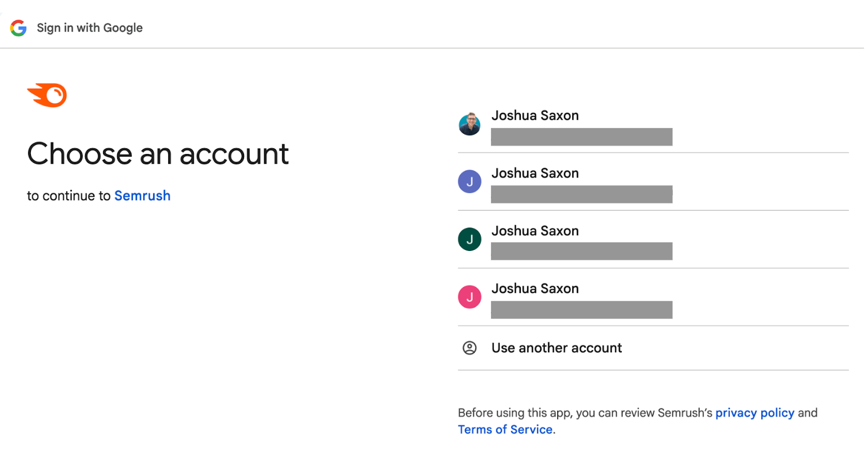Click the redacted email under the first account

(581, 137)
